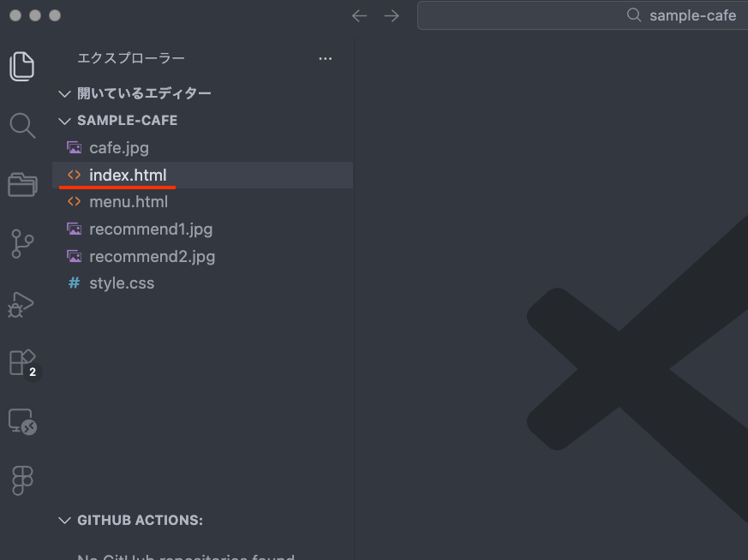Click the Explorer more actions ellipsis
The width and height of the screenshot is (748, 560).
coord(325,58)
